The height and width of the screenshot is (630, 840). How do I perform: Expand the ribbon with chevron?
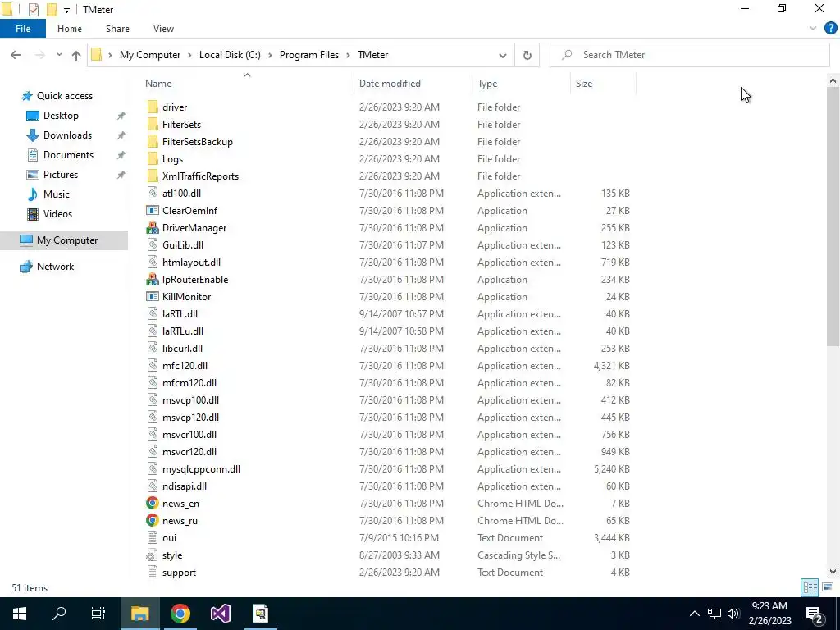tap(813, 29)
